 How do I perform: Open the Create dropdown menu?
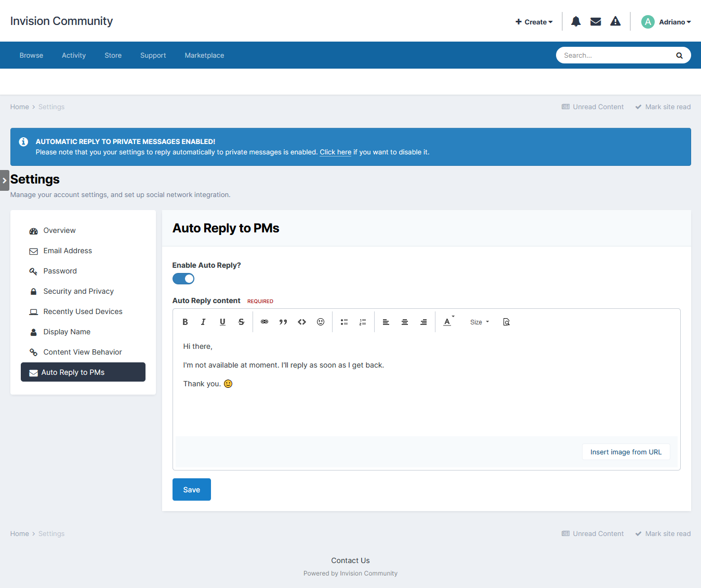pyautogui.click(x=534, y=22)
